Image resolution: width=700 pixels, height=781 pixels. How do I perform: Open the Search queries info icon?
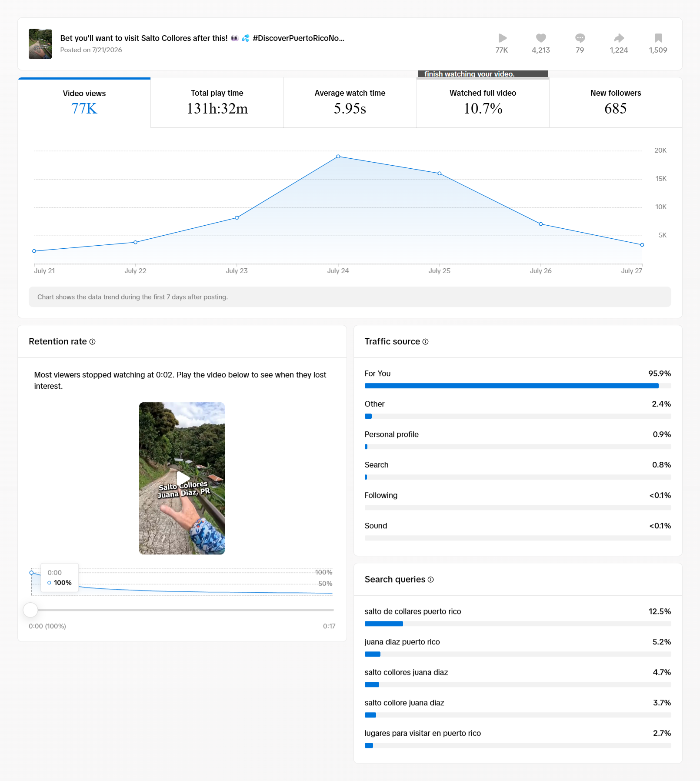[431, 580]
